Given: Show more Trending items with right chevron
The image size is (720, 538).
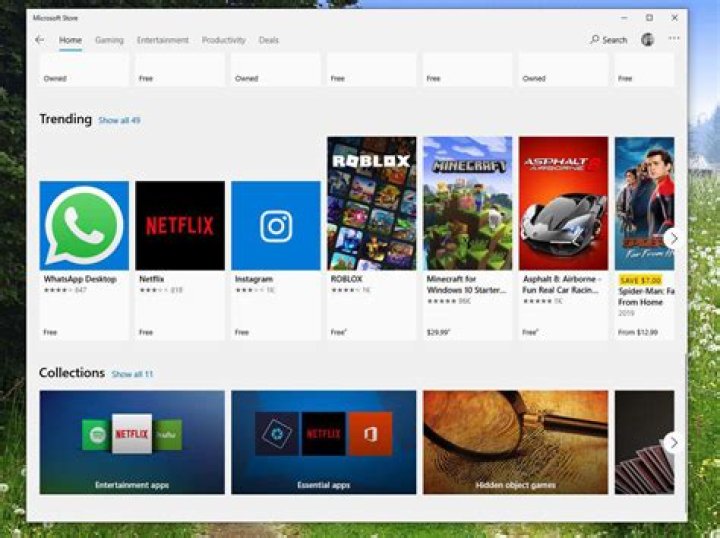Looking at the screenshot, I should tap(673, 238).
